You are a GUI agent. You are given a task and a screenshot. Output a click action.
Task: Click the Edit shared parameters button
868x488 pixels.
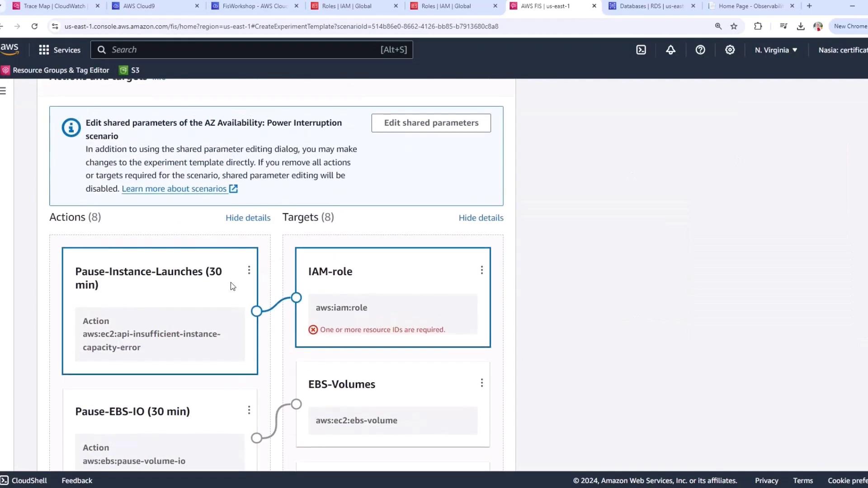tap(431, 123)
